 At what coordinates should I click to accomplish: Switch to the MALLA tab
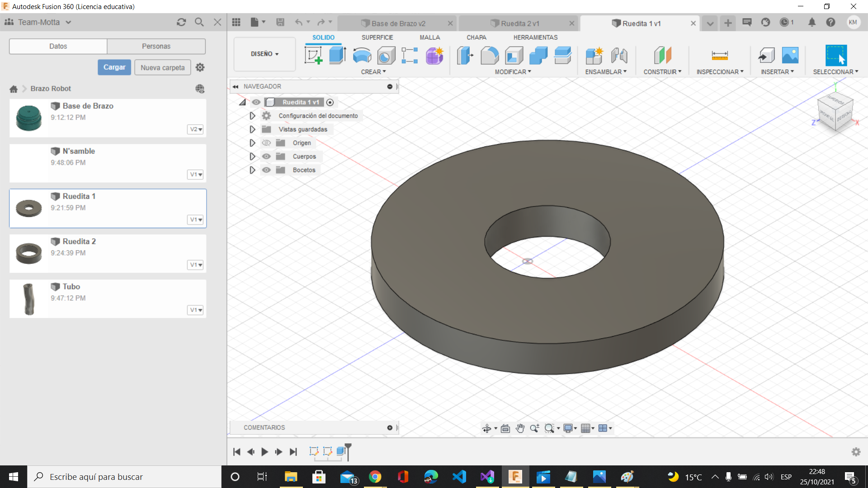pyautogui.click(x=429, y=38)
